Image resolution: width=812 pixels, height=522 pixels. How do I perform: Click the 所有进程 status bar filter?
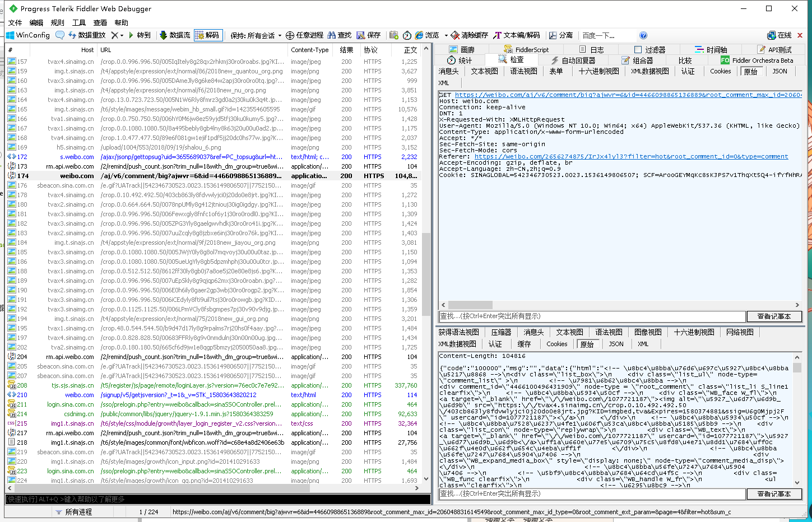[x=73, y=512]
